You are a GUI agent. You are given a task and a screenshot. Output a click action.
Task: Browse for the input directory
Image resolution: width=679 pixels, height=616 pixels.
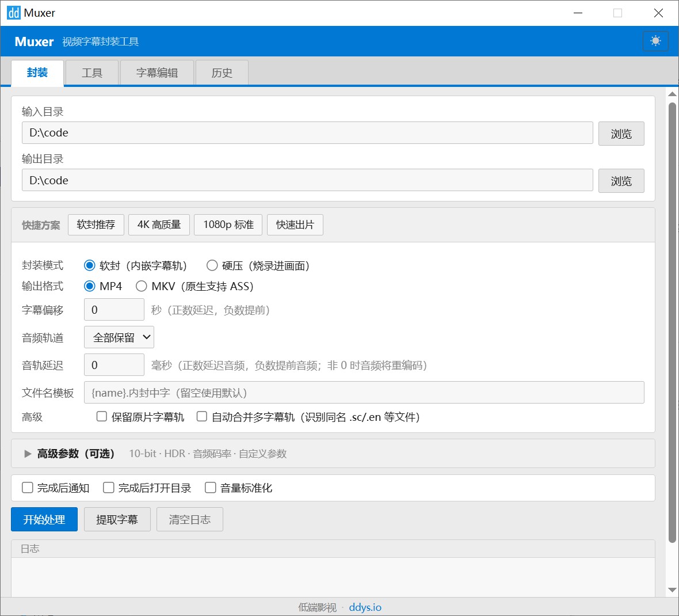(621, 134)
